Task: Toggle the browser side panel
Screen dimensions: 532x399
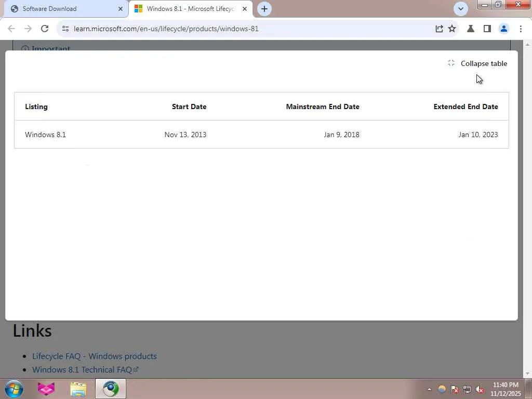Action: (487, 29)
